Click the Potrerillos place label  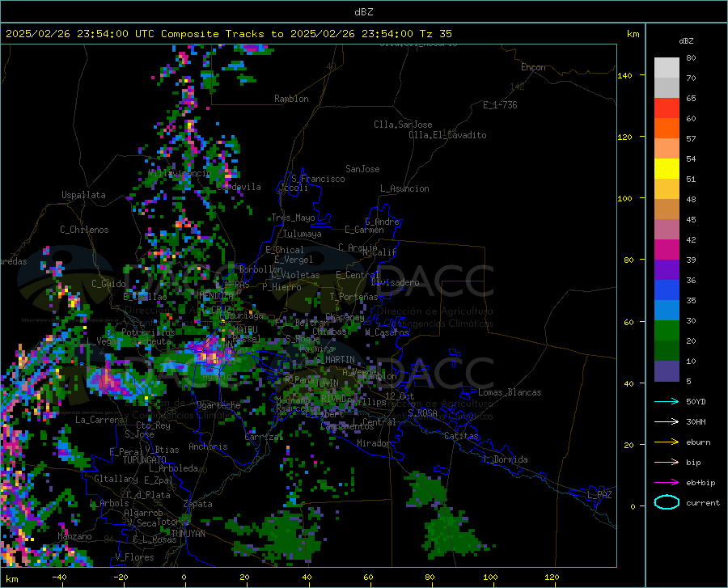point(148,332)
